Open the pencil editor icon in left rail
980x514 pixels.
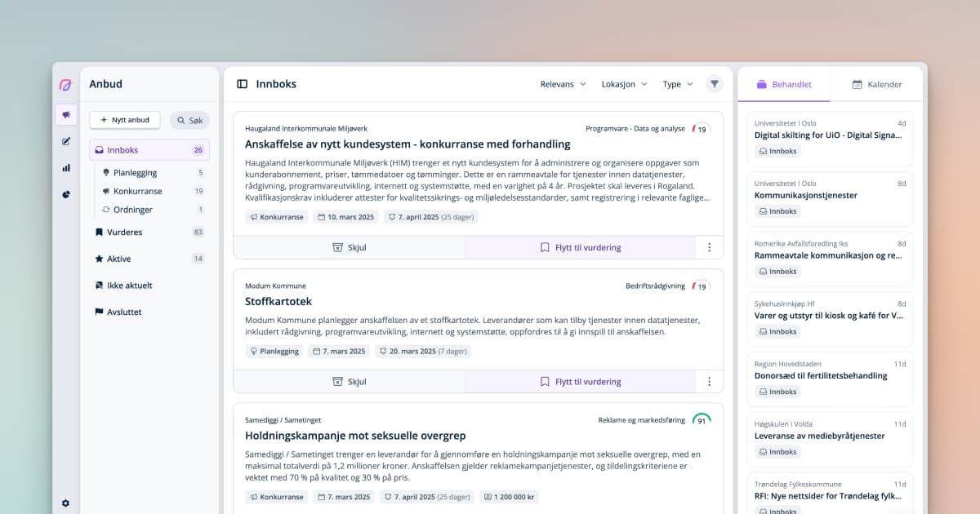(65, 141)
